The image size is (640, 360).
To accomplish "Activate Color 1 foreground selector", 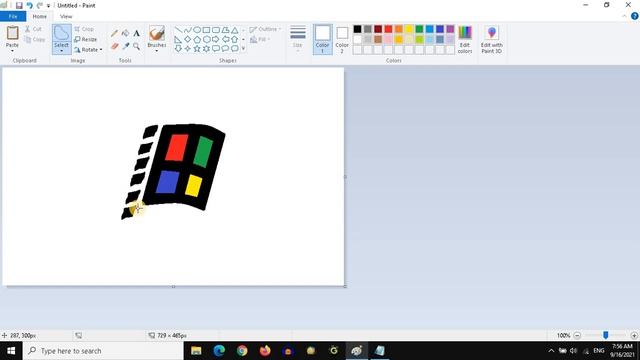I will click(x=322, y=40).
